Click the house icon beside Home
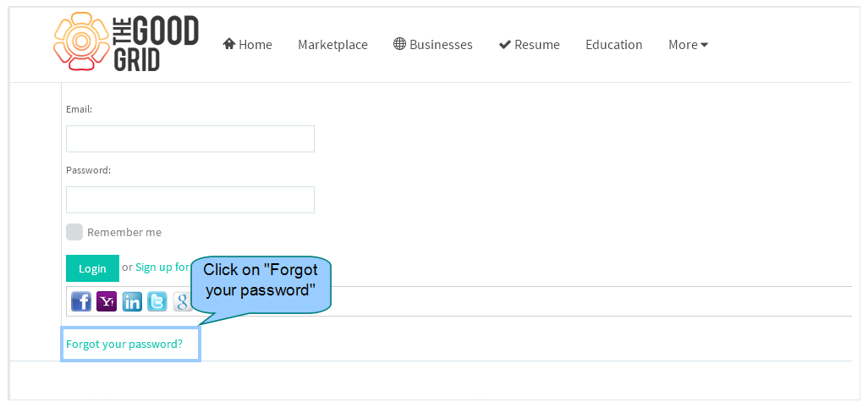The height and width of the screenshot is (408, 868). pyautogui.click(x=229, y=44)
